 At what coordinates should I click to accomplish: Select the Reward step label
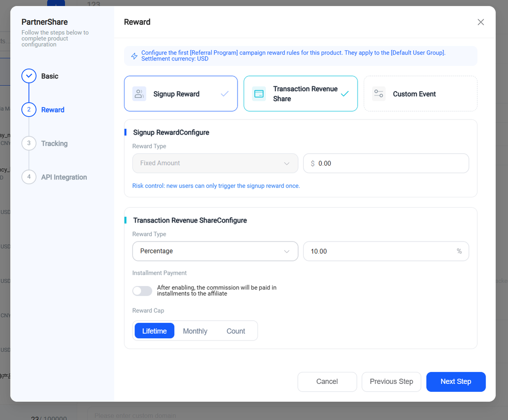point(53,110)
